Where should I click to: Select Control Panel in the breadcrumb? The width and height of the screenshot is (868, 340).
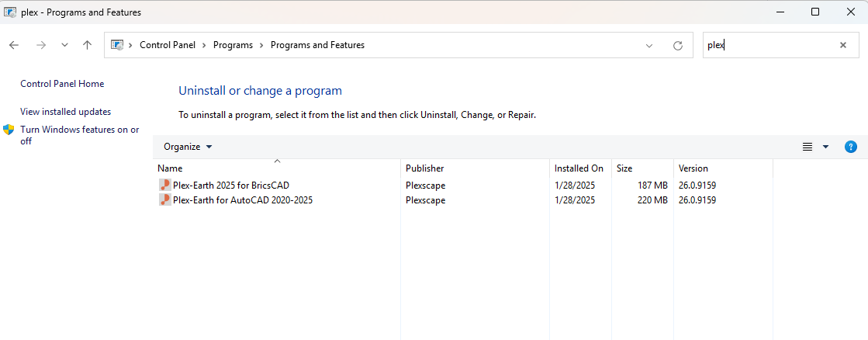click(x=168, y=45)
